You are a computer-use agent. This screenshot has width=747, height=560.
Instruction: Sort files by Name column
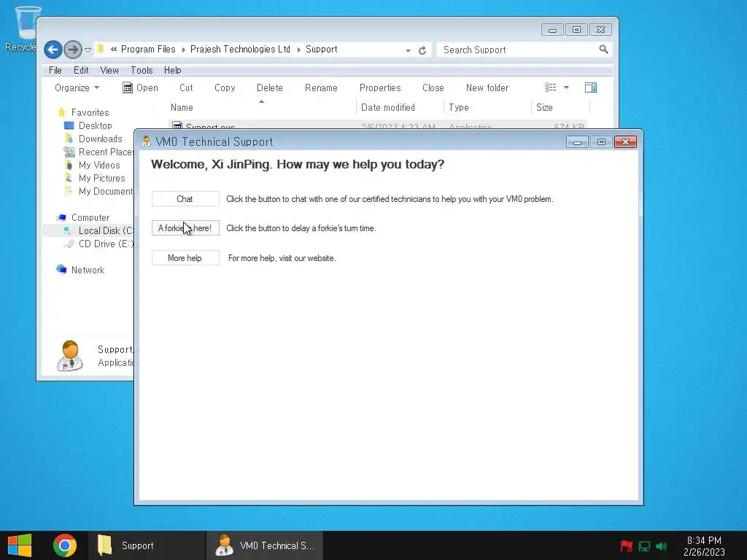coord(262,108)
